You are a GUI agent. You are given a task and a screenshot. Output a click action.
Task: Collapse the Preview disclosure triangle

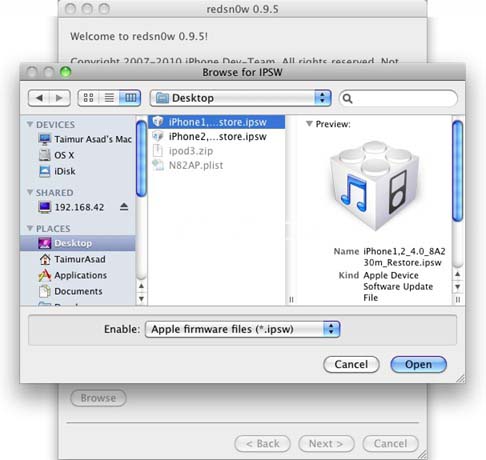pyautogui.click(x=309, y=124)
